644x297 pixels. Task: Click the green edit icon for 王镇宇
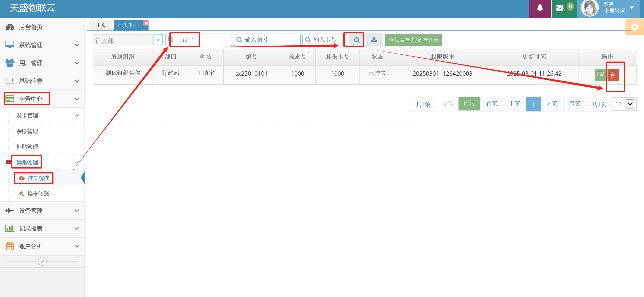[600, 75]
